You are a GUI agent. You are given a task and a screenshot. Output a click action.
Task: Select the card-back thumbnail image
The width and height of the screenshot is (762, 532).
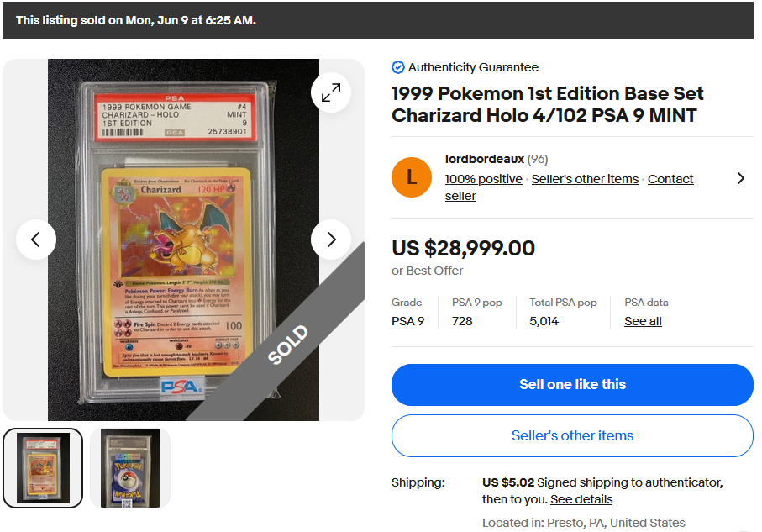coord(130,468)
